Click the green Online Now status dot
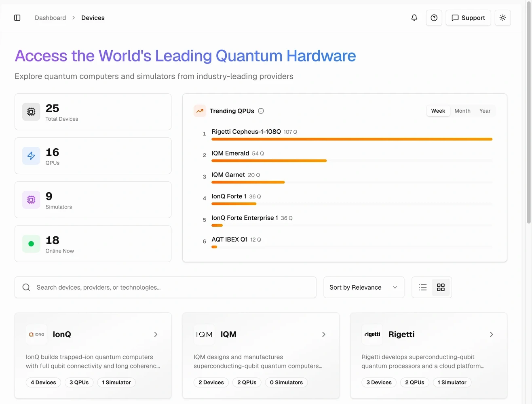The image size is (532, 404). pyautogui.click(x=31, y=244)
